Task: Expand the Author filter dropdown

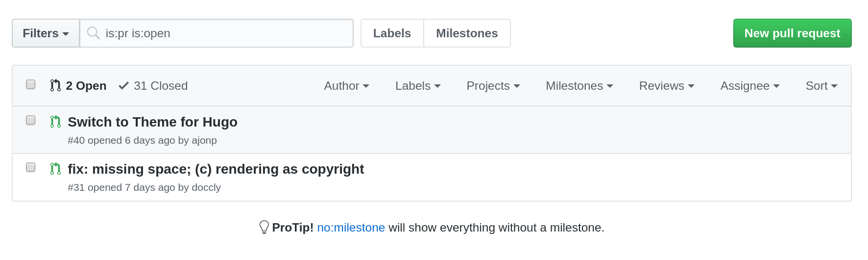Action: click(x=346, y=86)
